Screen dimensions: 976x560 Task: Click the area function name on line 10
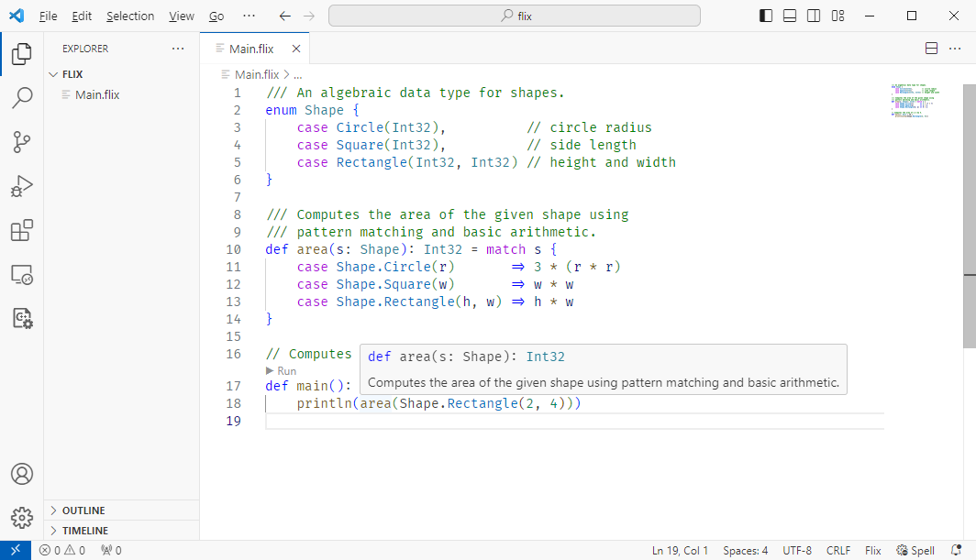click(x=312, y=249)
